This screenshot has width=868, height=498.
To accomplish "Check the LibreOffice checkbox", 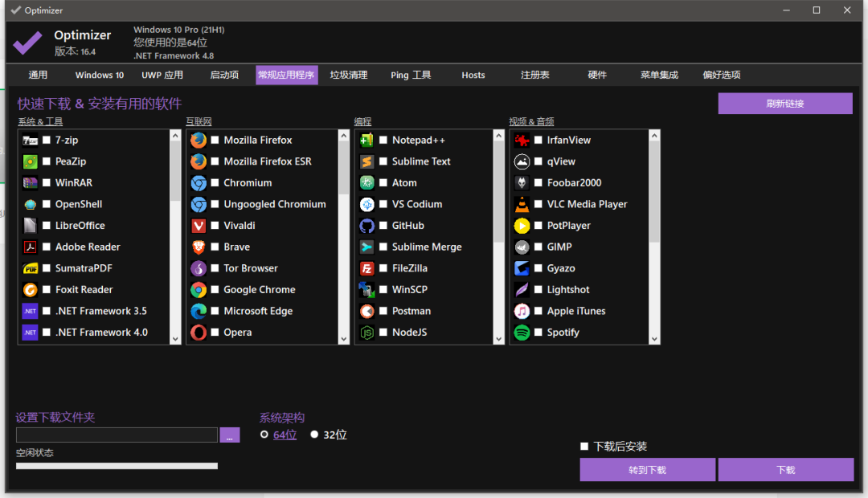I will 47,226.
